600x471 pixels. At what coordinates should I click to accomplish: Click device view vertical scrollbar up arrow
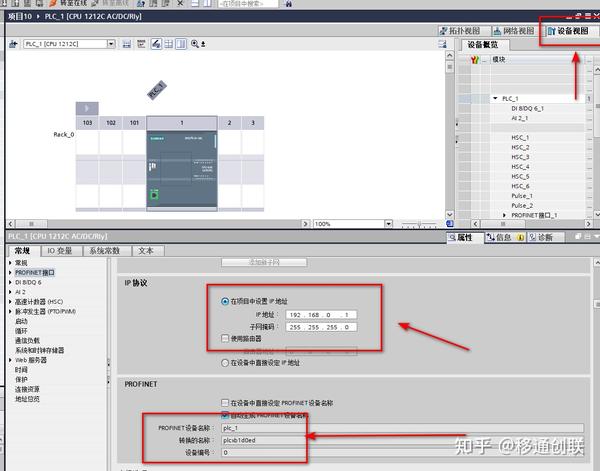[x=450, y=55]
